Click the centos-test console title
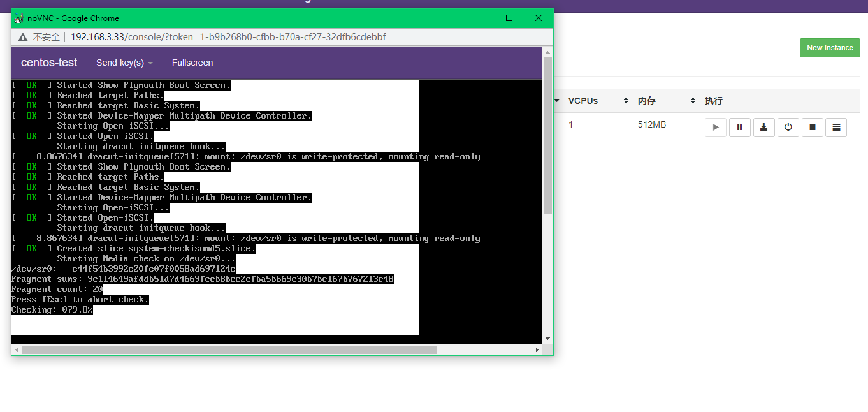This screenshot has height=412, width=868. [49, 63]
